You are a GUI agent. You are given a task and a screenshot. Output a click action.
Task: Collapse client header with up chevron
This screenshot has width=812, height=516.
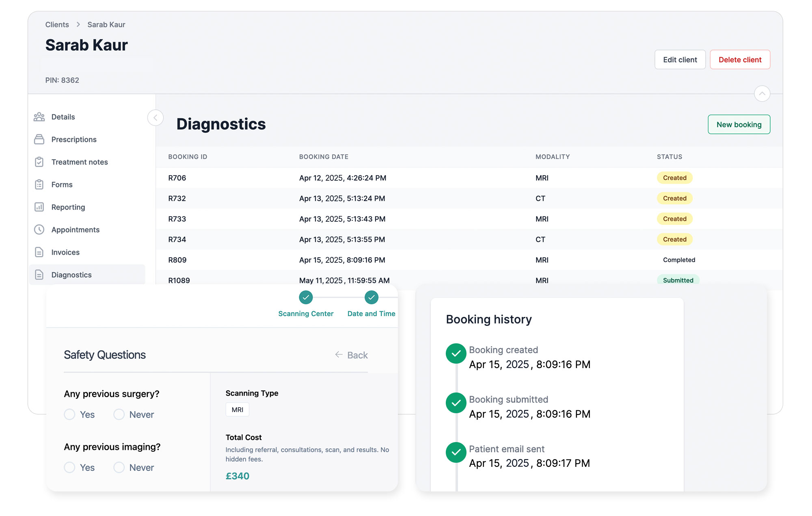click(762, 94)
